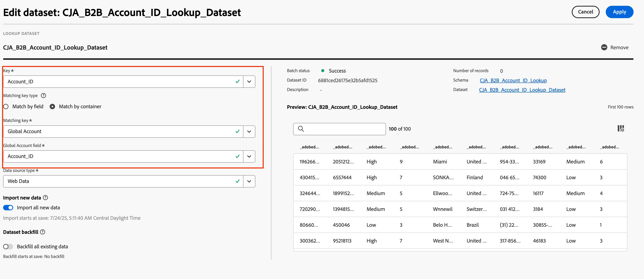
Task: Click the Wnnewil cell in the table
Action: (x=443, y=209)
